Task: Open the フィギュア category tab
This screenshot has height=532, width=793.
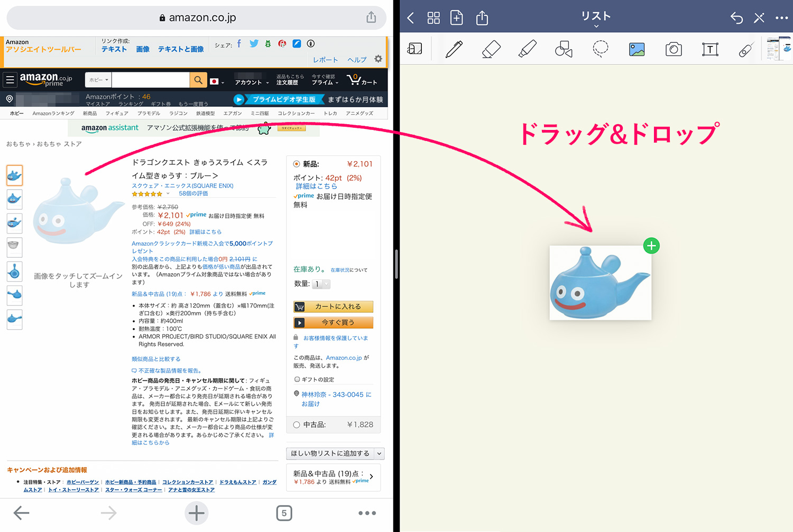Action: point(117,113)
